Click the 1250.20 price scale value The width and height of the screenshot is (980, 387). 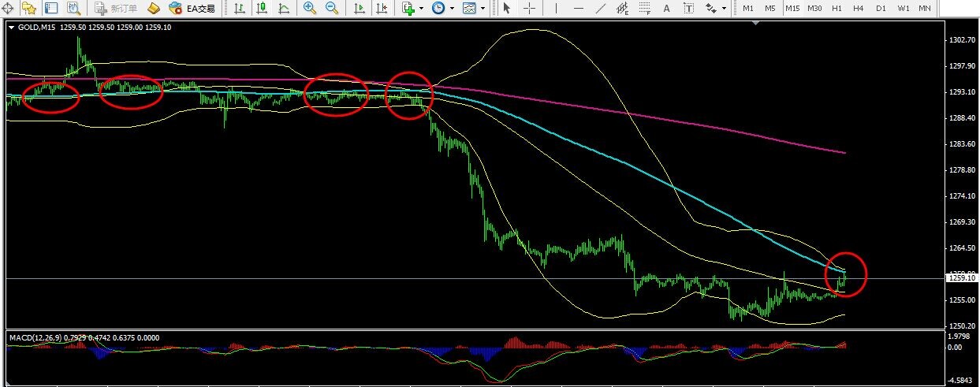click(963, 326)
